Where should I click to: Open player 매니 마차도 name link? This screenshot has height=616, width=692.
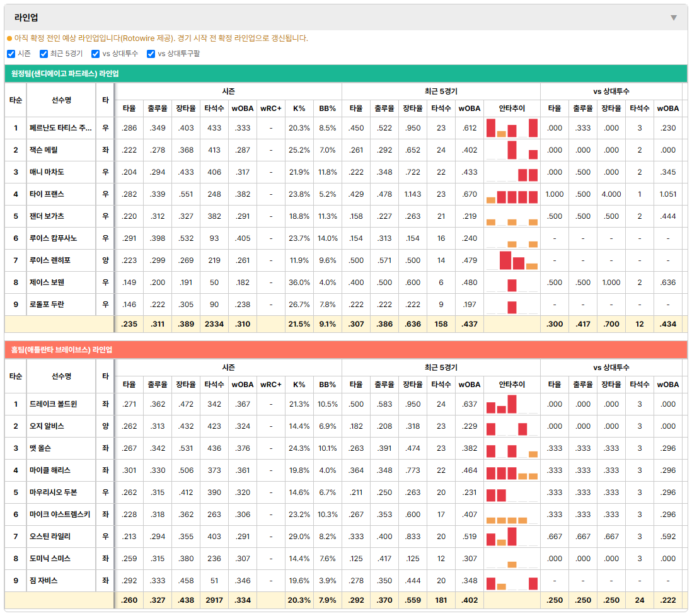pos(47,172)
